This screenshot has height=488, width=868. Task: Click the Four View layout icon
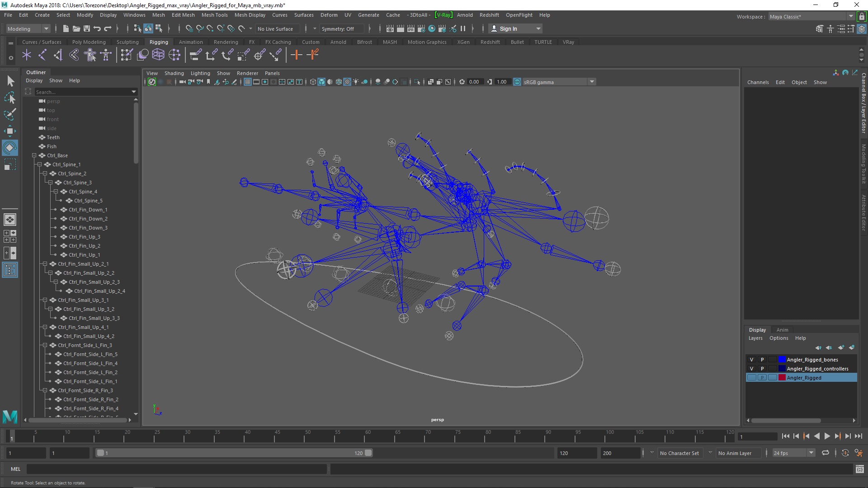pyautogui.click(x=10, y=236)
